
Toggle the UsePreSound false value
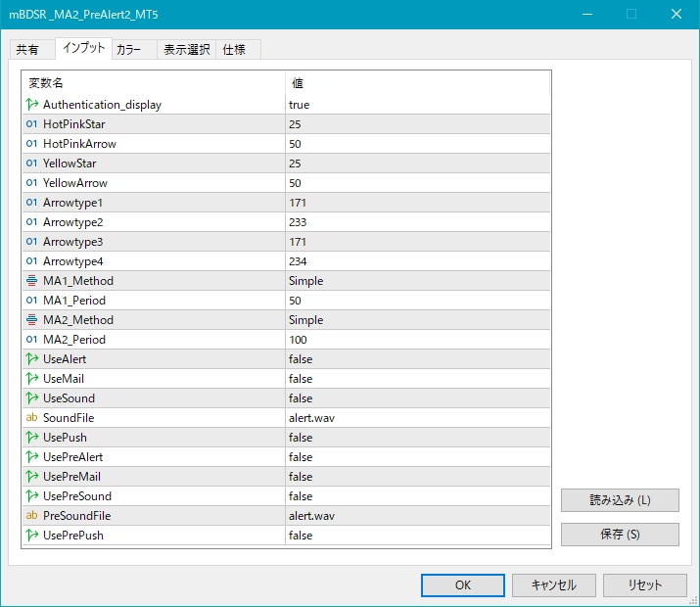tap(417, 496)
